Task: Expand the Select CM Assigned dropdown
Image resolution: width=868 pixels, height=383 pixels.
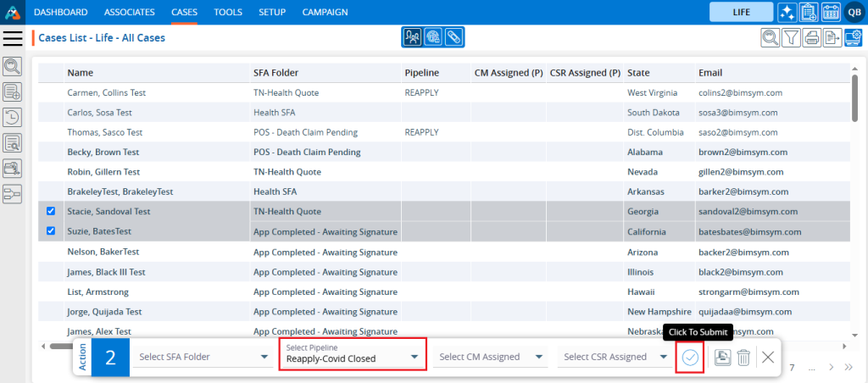Action: pos(491,358)
